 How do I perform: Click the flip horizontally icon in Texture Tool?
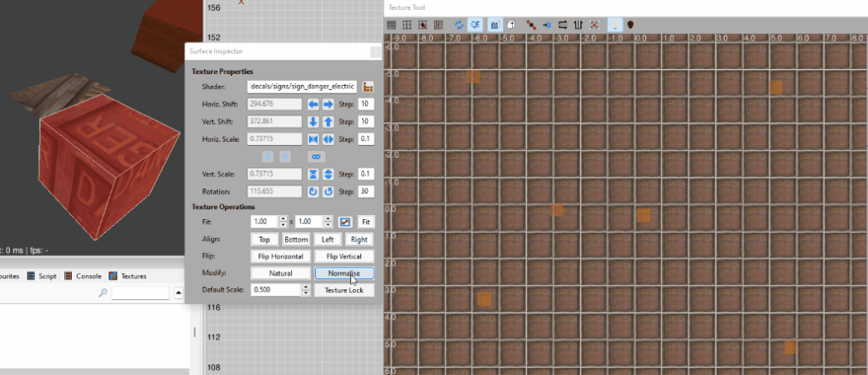pyautogui.click(x=562, y=26)
